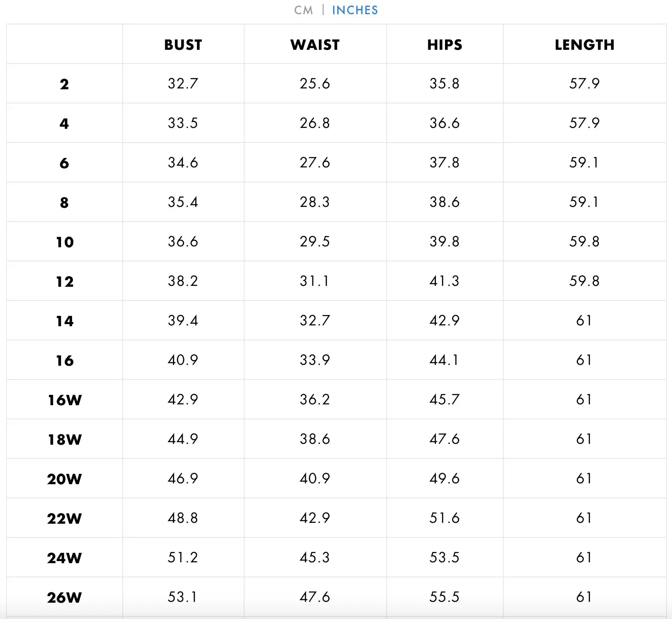
Task: Click length value 57.9 for size 2
Action: tap(584, 83)
